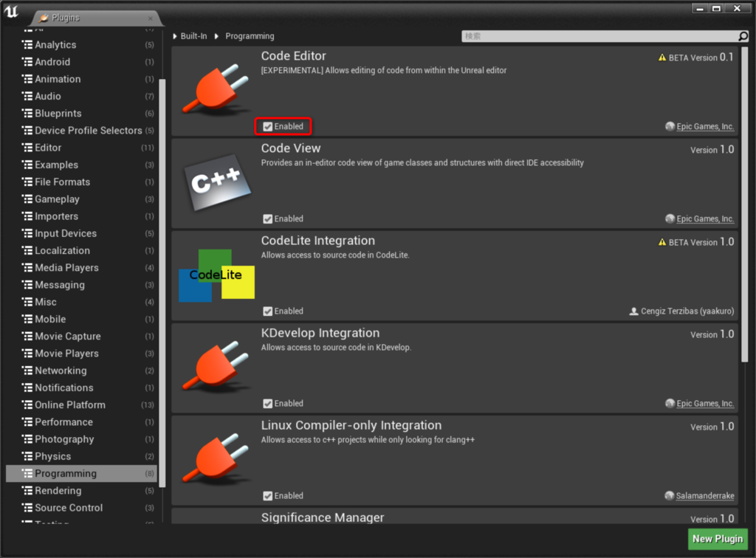The image size is (756, 558).
Task: Uncheck Enabled for KDevelop Integration
Action: [267, 403]
